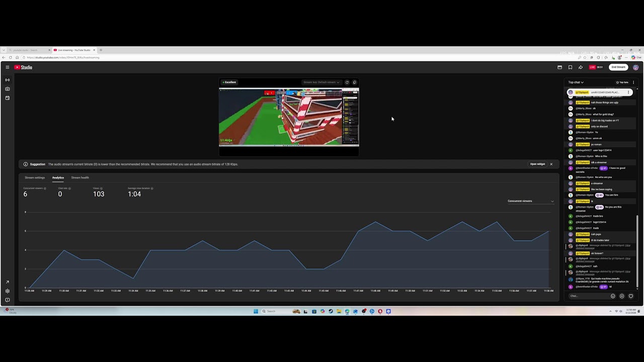Select the Stream icon in left sidebar
644x362 pixels.
[x=7, y=80]
